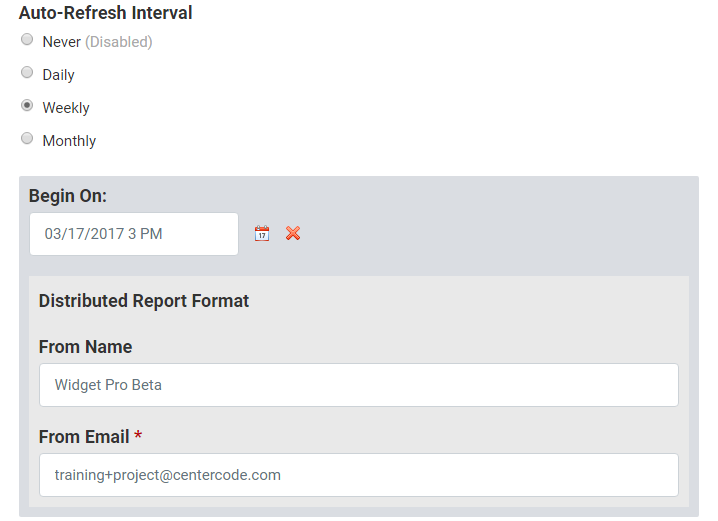Click the Auto-Refresh Interval heading
This screenshot has height=521, width=718.
105,12
